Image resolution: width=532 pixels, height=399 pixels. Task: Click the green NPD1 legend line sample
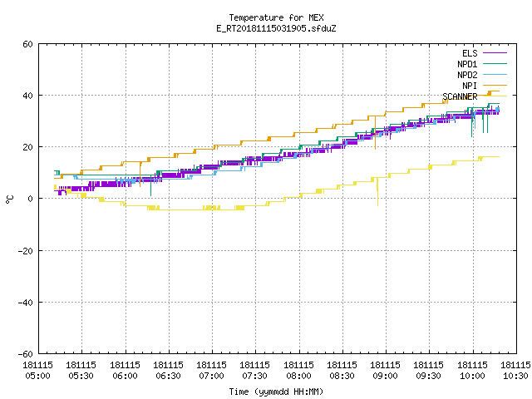pos(495,63)
